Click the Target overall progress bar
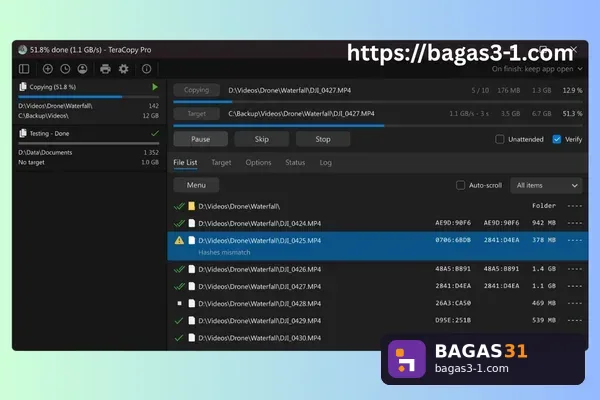This screenshot has height=400, width=600. tap(378, 125)
